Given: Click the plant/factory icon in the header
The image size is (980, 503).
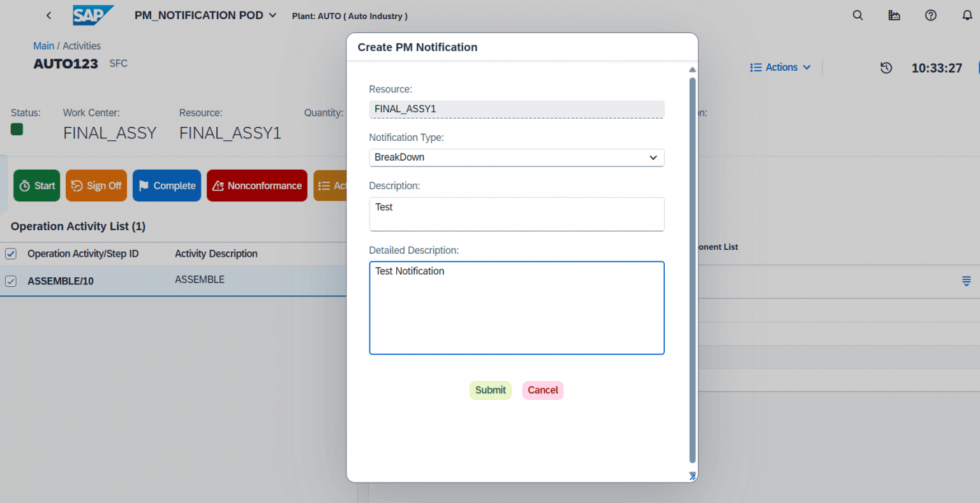Looking at the screenshot, I should 894,15.
